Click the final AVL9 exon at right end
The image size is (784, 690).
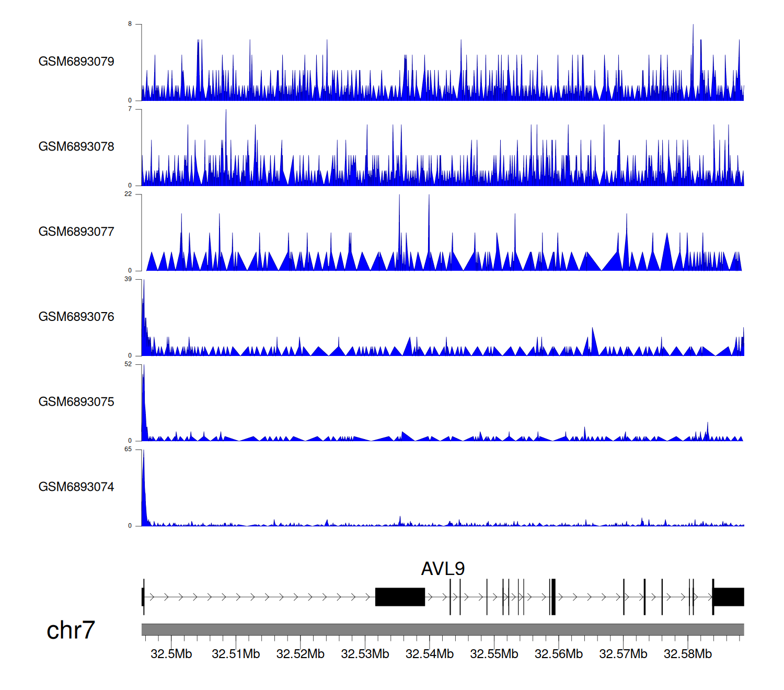pyautogui.click(x=729, y=597)
